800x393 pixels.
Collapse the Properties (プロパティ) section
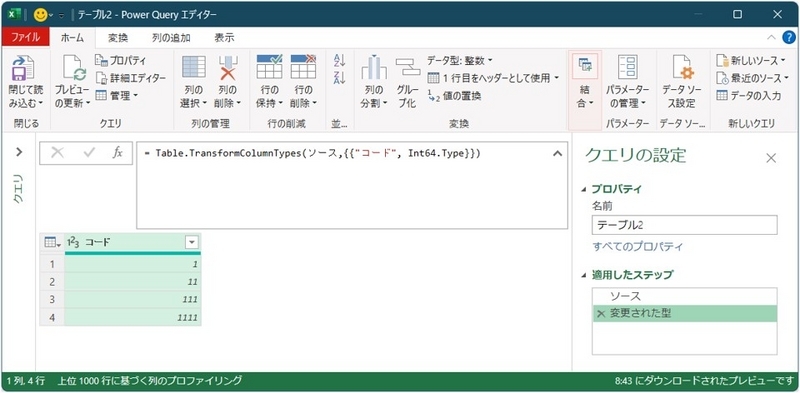583,189
